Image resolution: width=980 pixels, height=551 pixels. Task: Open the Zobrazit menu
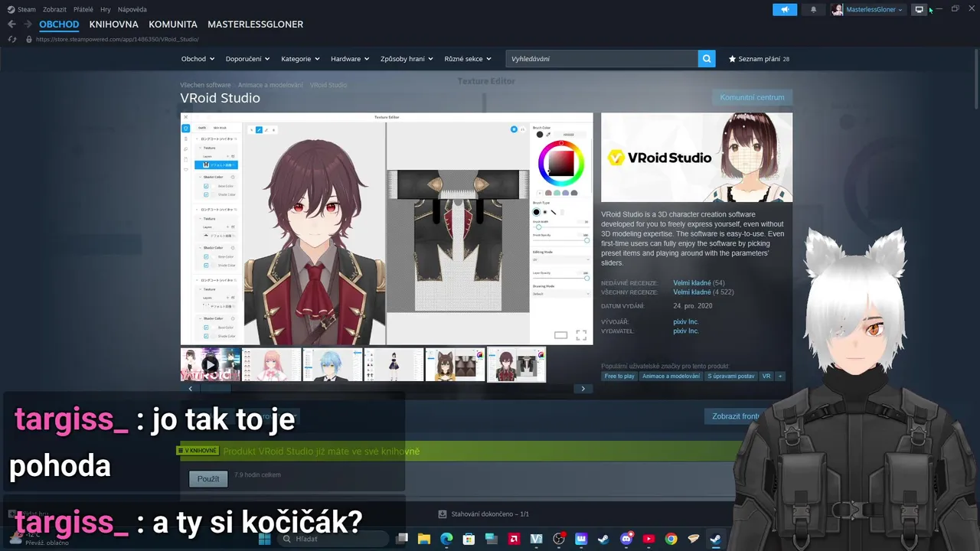(x=54, y=9)
